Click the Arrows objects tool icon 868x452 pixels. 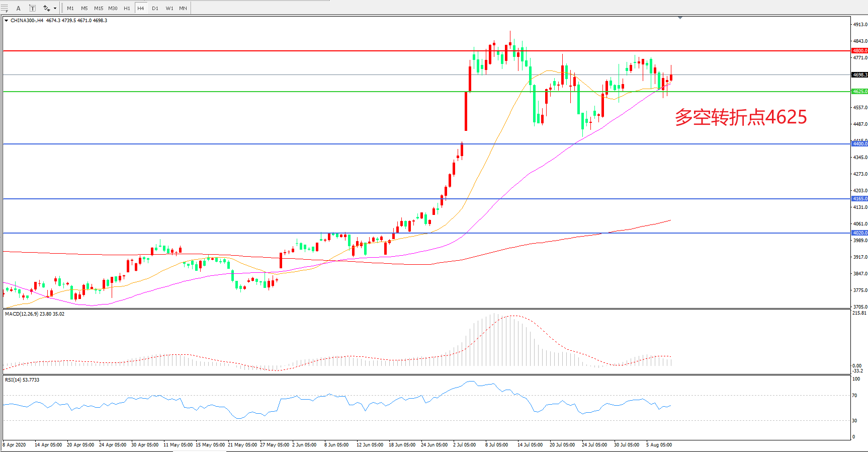46,8
